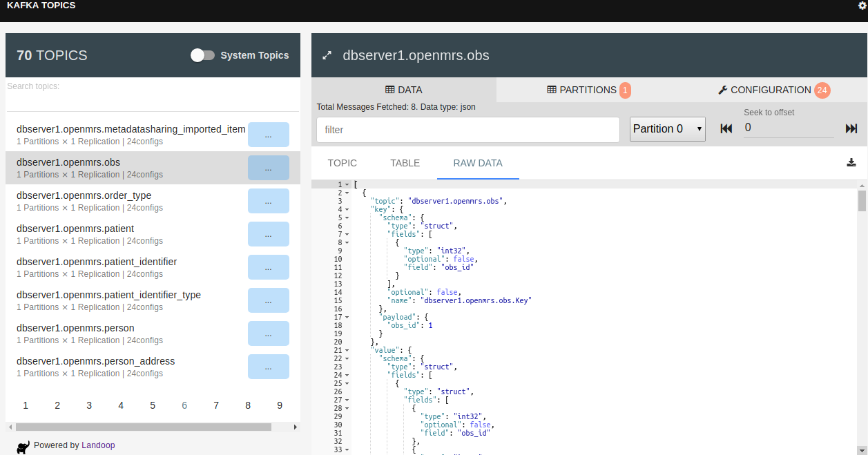
Task: Select topic dbserver1.openmrs.person_address
Action: coord(95,361)
